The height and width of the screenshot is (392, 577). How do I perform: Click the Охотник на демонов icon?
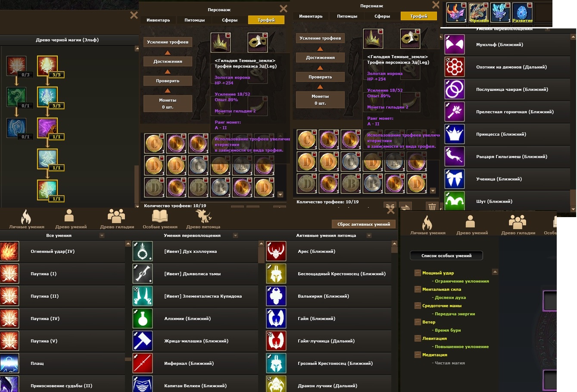pos(455,67)
